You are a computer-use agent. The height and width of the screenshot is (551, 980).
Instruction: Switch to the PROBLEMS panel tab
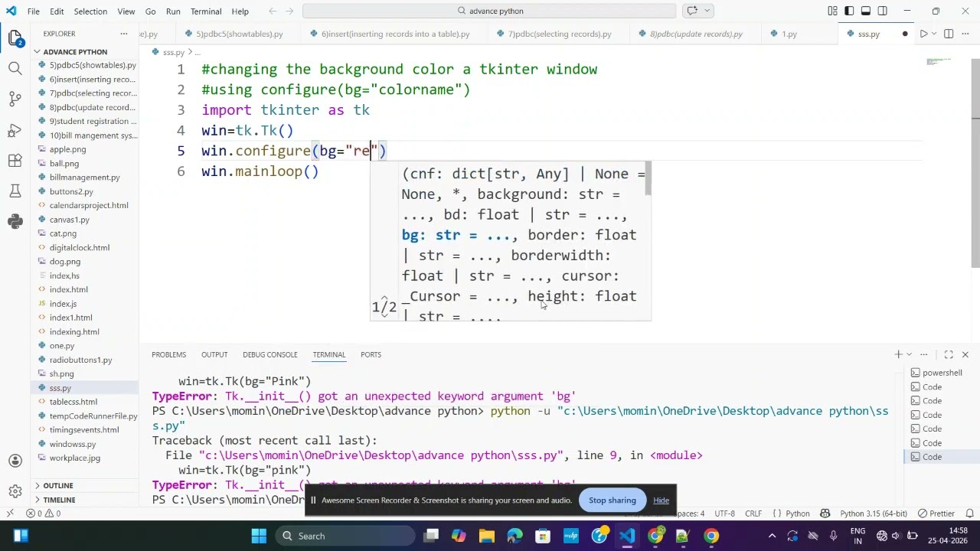pyautogui.click(x=168, y=354)
